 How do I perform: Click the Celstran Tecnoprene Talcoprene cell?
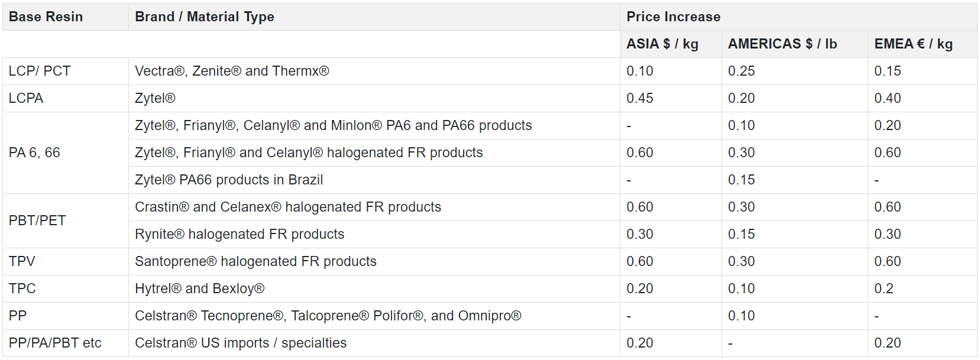pos(328,316)
